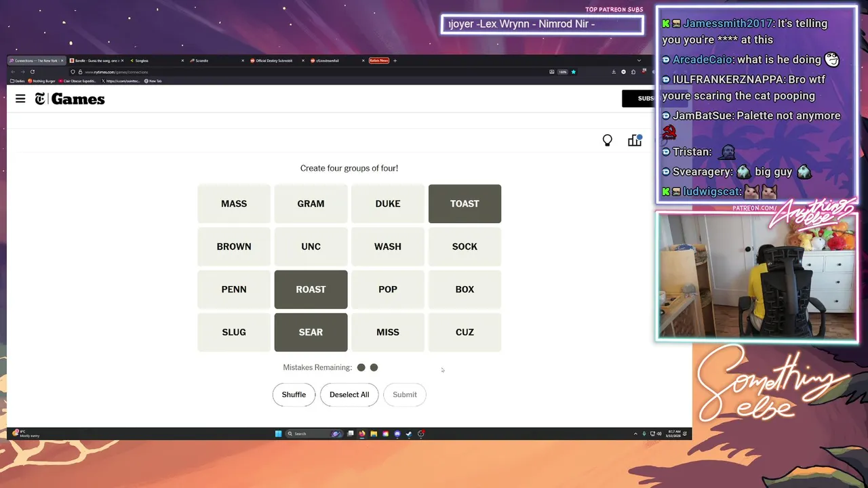Image resolution: width=868 pixels, height=488 pixels.
Task: Open the NYT Games hamburger menu
Action: 20,99
